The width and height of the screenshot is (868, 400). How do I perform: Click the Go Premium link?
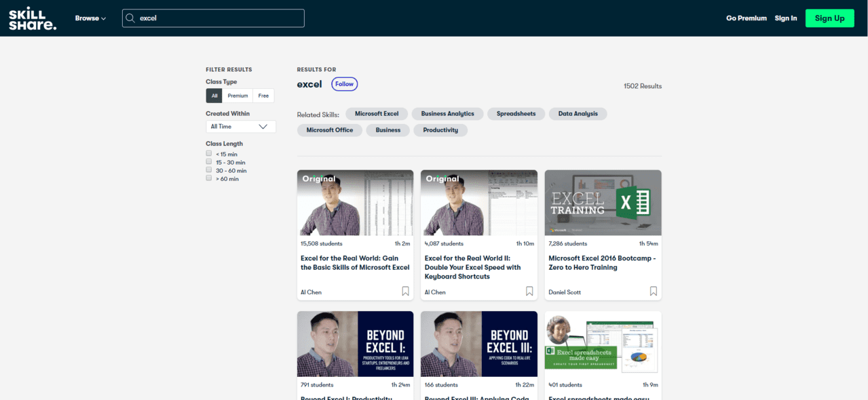click(x=747, y=18)
